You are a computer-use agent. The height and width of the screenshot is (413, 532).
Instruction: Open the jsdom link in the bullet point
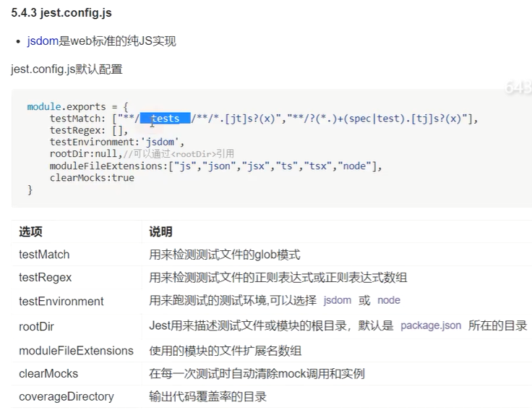42,41
